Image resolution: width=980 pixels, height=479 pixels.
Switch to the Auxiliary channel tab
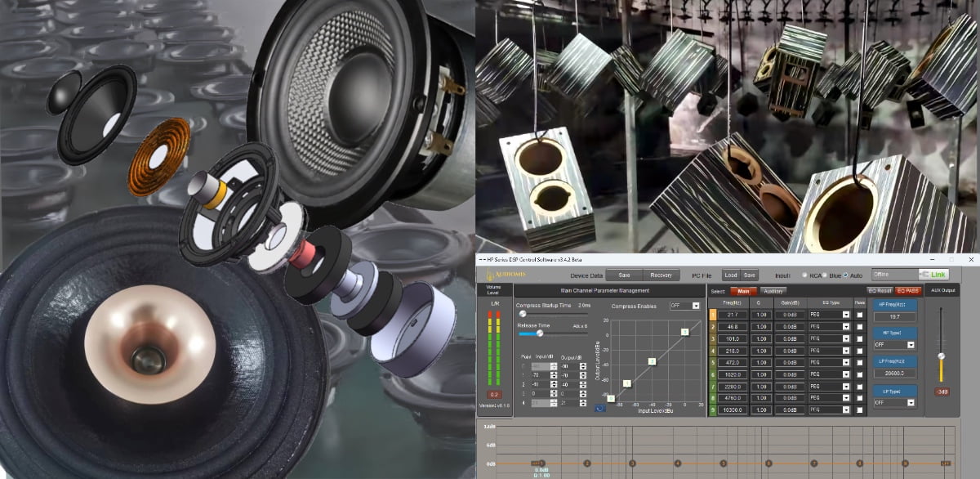point(772,290)
